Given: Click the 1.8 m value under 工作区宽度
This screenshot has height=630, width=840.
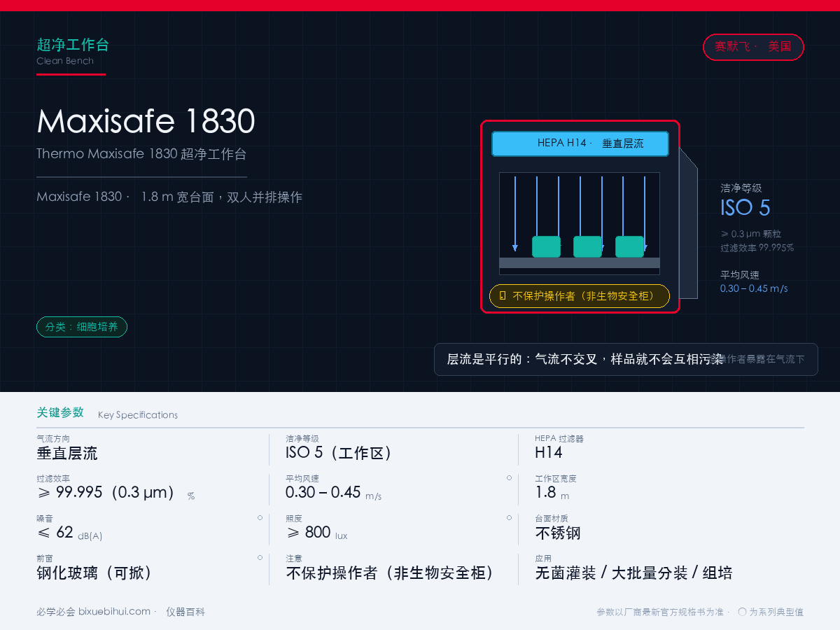Looking at the screenshot, I should tap(552, 493).
